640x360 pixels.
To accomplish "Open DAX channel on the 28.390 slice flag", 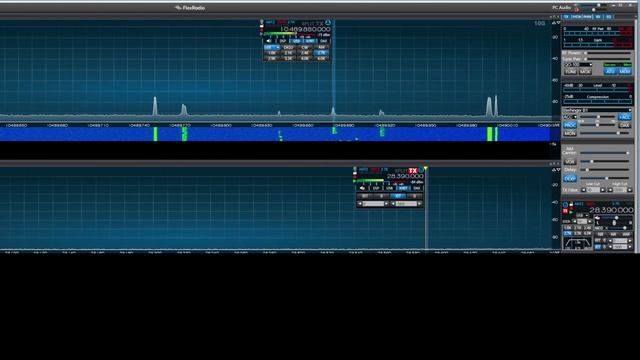I will (x=417, y=188).
